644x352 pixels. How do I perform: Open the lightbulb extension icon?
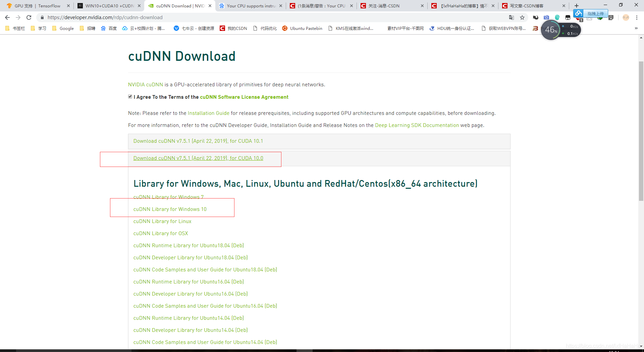coord(611,17)
